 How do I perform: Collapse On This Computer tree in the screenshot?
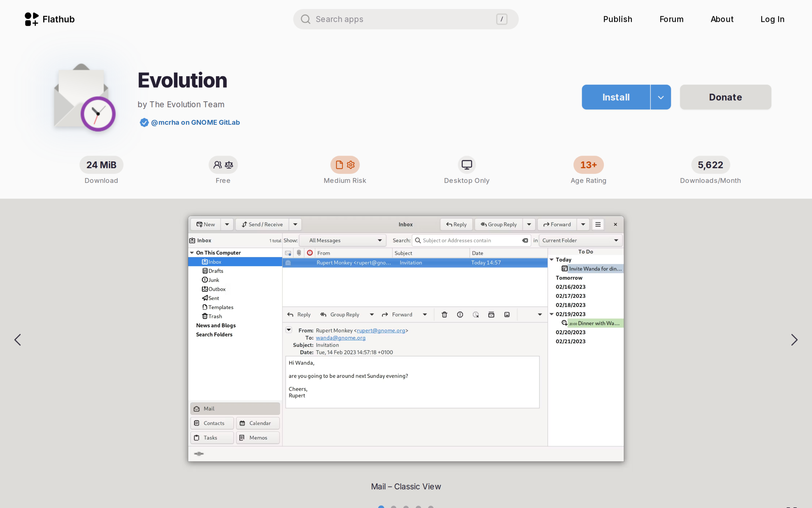pos(192,253)
